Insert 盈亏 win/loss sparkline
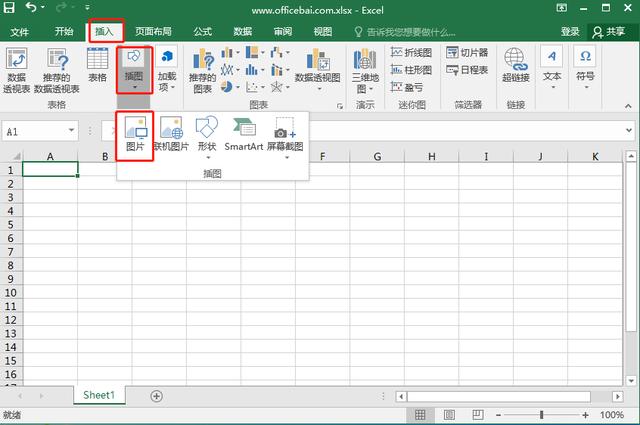The width and height of the screenshot is (640, 425). pyautogui.click(x=407, y=87)
